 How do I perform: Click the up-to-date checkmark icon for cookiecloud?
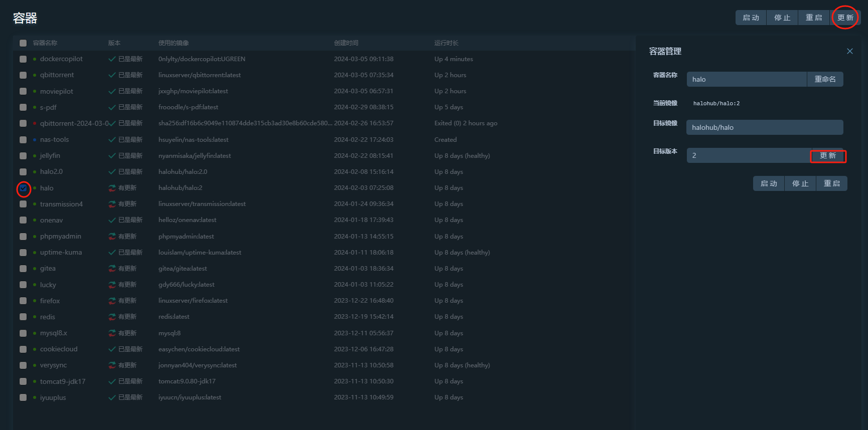coord(112,349)
